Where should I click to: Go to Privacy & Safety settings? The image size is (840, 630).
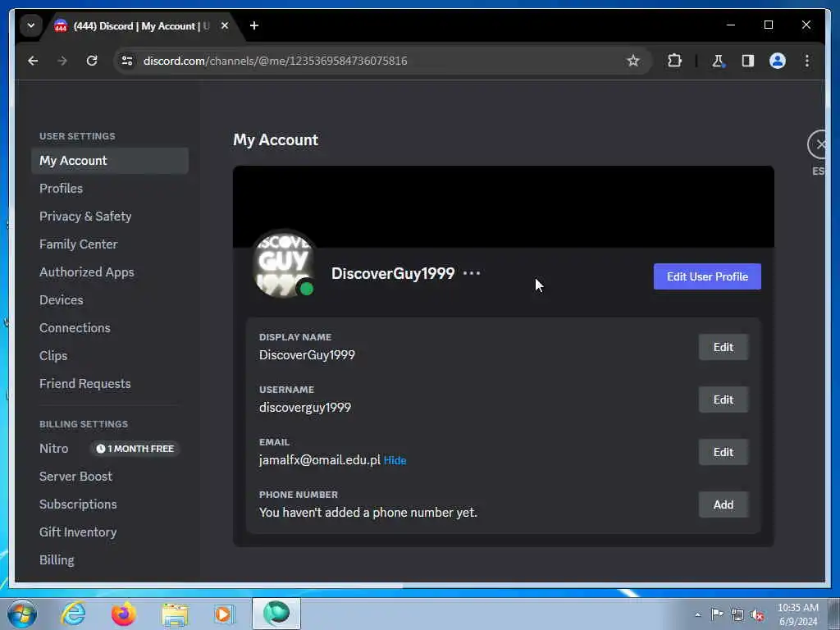point(85,217)
